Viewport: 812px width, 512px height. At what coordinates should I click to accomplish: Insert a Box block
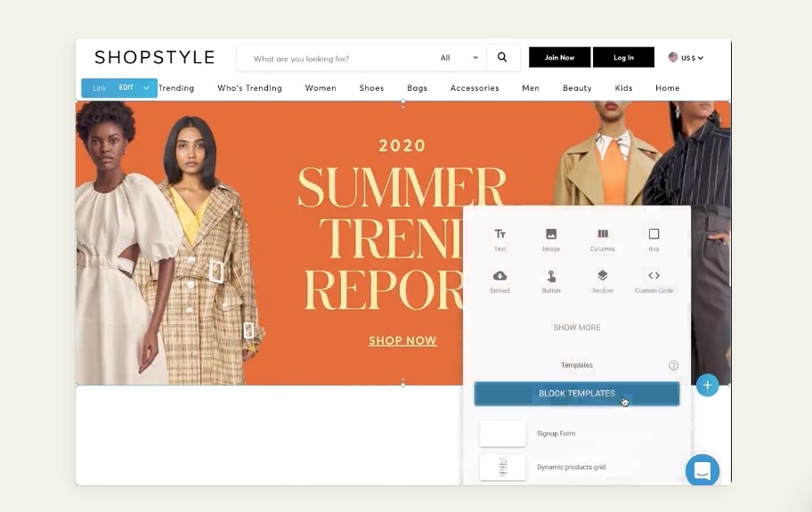point(654,240)
